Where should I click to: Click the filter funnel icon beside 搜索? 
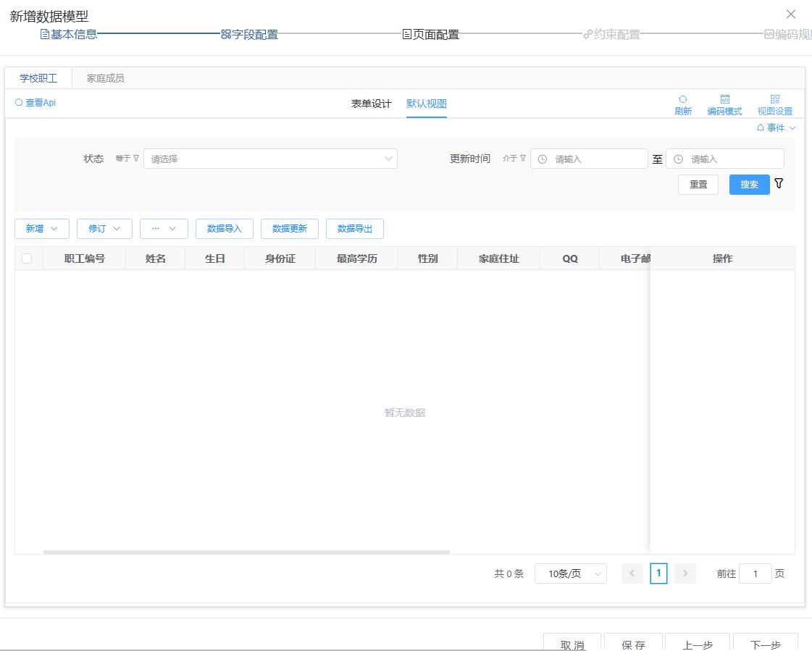coord(779,184)
